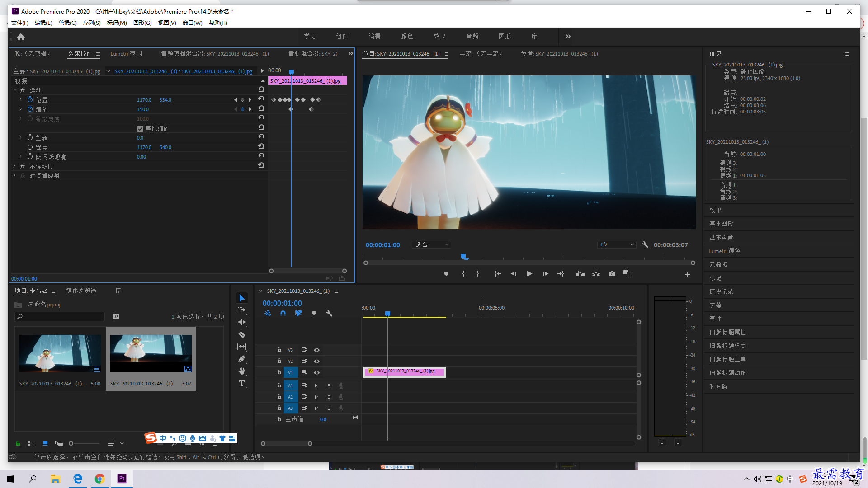Open the zoom level Fit dropdown
This screenshot has width=868, height=488.
pos(432,244)
